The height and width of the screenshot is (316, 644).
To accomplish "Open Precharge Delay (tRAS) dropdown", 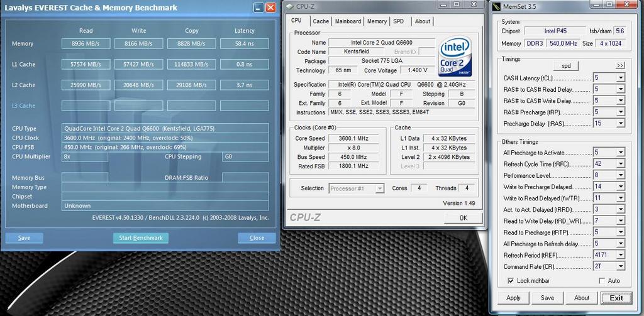I will [620, 123].
